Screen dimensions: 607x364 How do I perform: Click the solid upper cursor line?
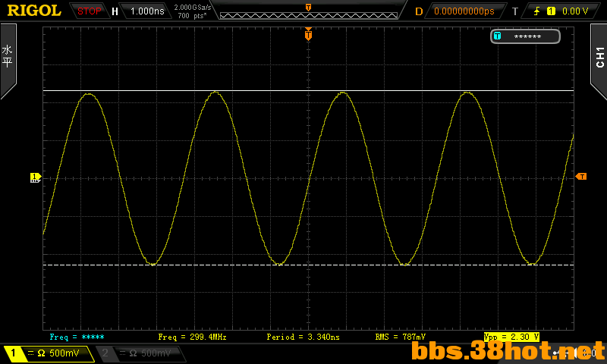(308, 90)
